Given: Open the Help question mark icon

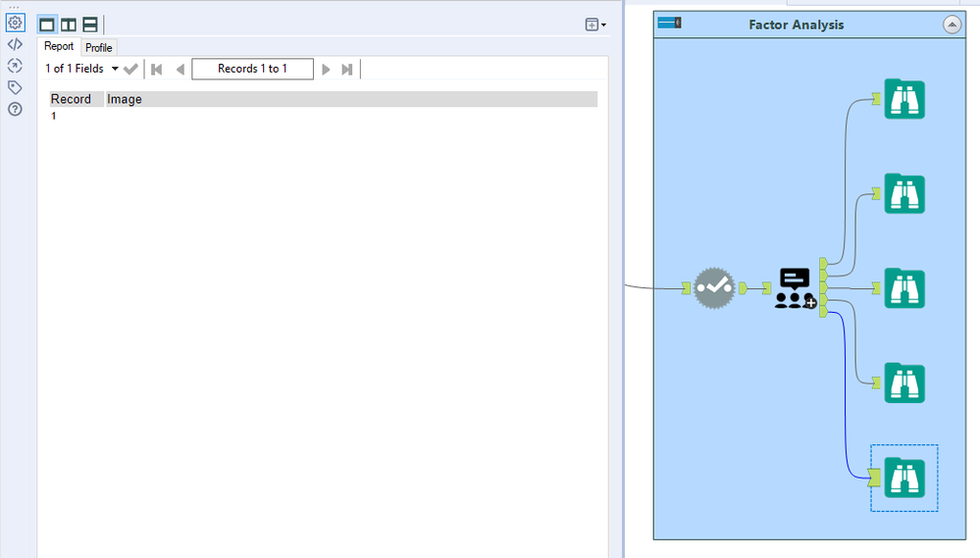Looking at the screenshot, I should [x=15, y=110].
